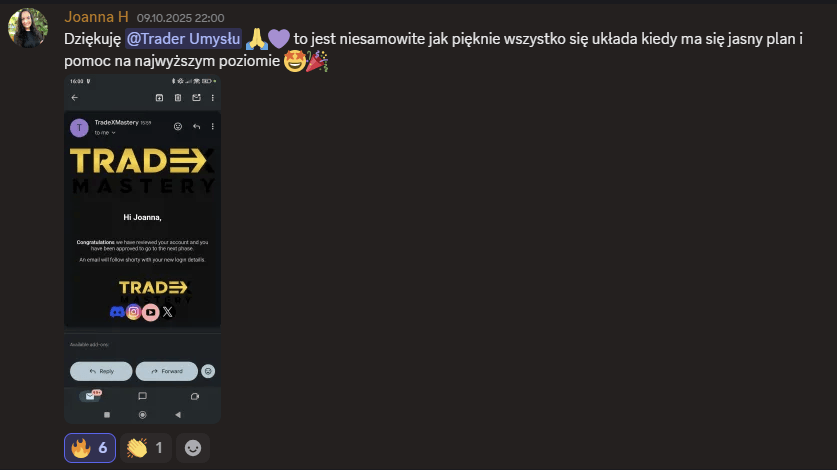Open the add reaction emoji picker
This screenshot has height=470, width=837.
click(193, 448)
